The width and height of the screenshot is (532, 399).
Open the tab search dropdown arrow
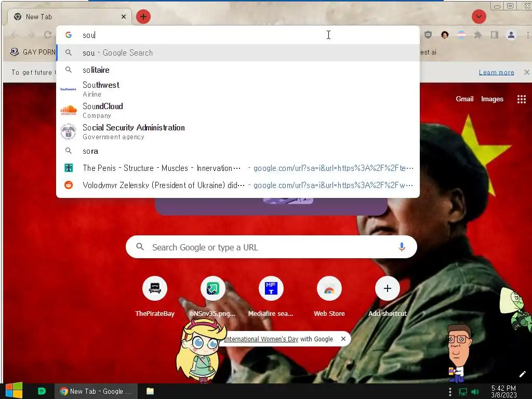478,17
